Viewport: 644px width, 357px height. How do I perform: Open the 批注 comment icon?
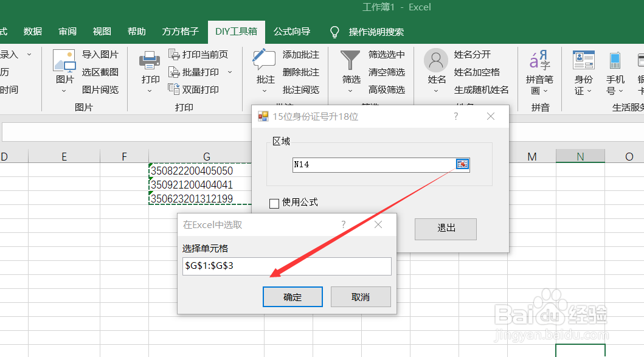pyautogui.click(x=264, y=60)
